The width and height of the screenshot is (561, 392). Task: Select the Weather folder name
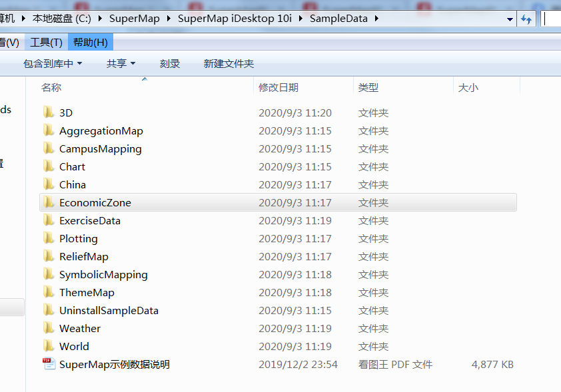(x=80, y=328)
